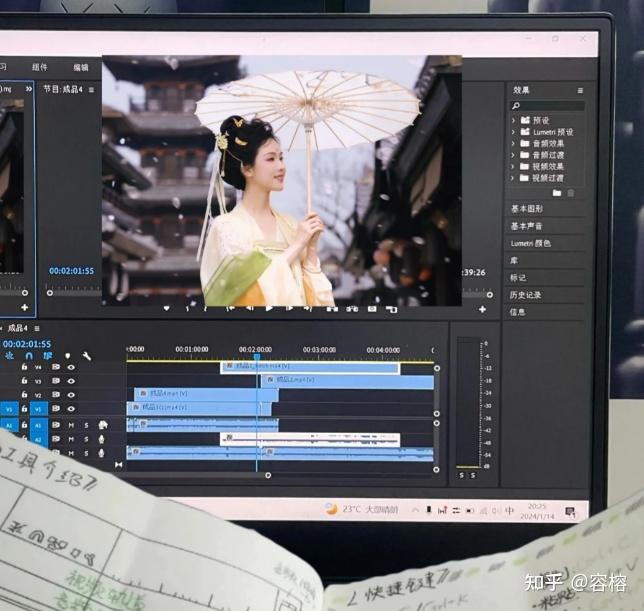Expand the 视频过渡 folder
644x611 pixels.
point(513,178)
